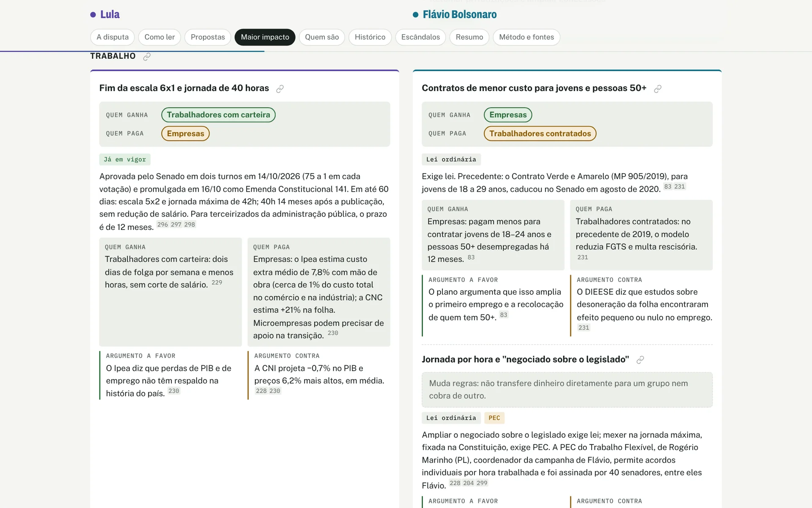Click link icon beside Jornada por hora heading
The height and width of the screenshot is (508, 812).
click(x=640, y=360)
